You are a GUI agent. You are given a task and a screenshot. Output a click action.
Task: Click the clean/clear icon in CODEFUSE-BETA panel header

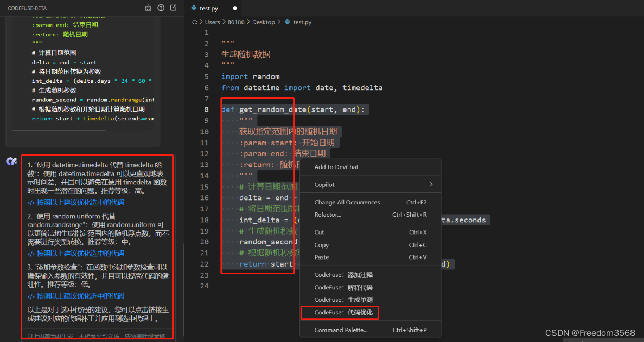(148, 8)
